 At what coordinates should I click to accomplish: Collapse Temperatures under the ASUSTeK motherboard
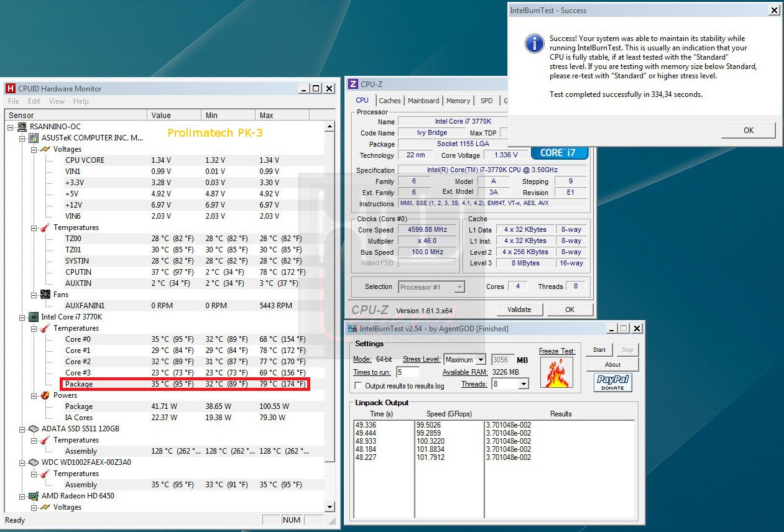pos(34,227)
